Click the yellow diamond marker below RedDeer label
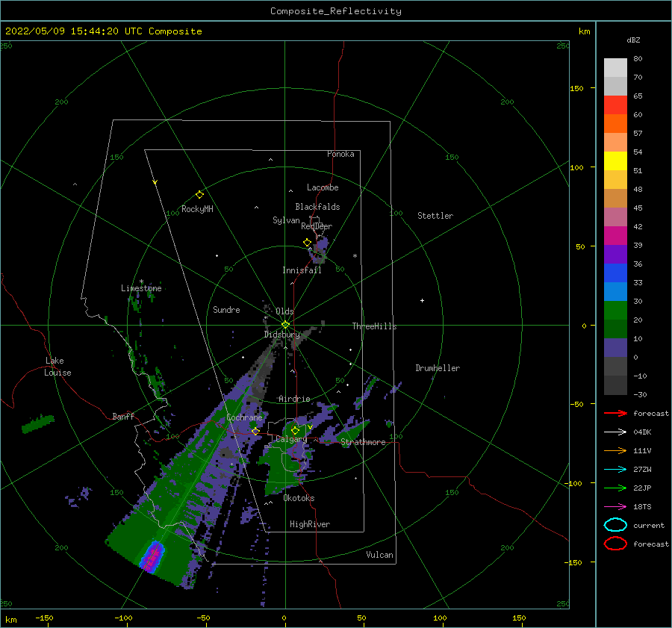The width and height of the screenshot is (672, 628). [x=308, y=243]
